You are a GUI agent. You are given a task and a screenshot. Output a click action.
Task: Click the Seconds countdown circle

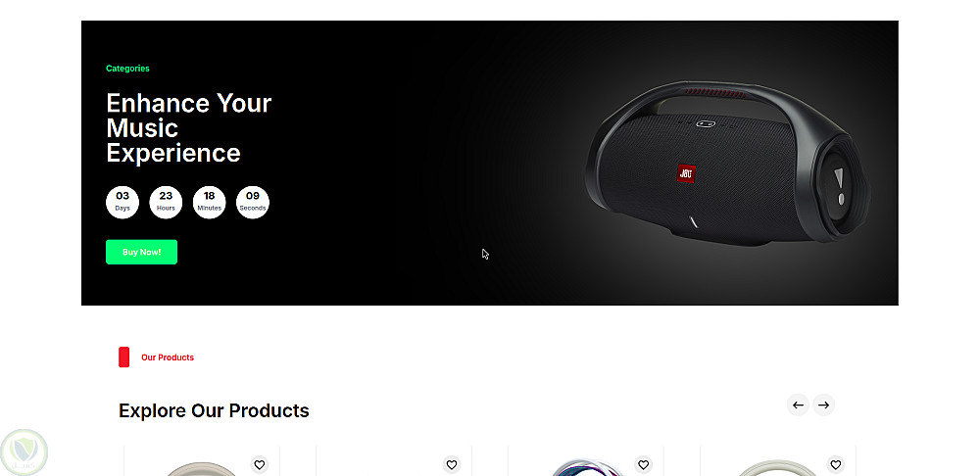[x=253, y=203]
